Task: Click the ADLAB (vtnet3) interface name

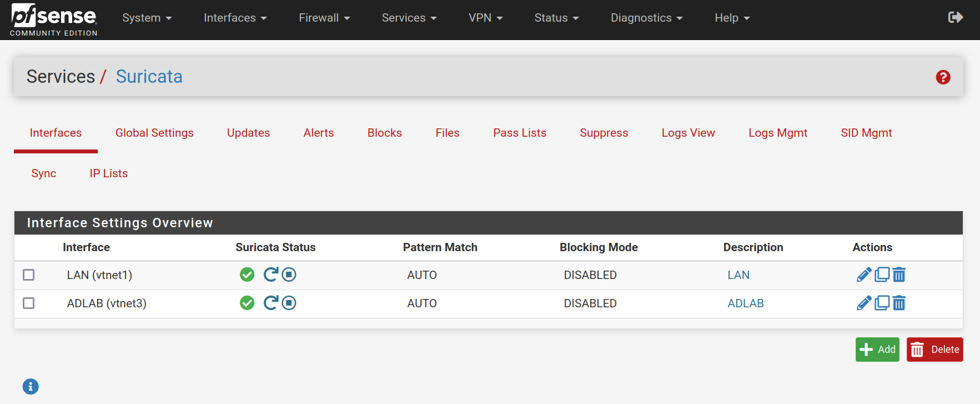Action: (107, 303)
